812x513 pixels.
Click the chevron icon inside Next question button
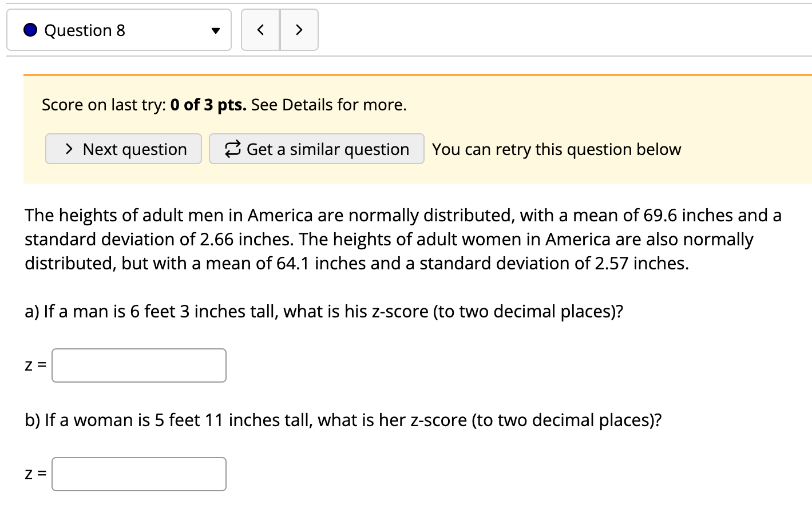pos(70,149)
